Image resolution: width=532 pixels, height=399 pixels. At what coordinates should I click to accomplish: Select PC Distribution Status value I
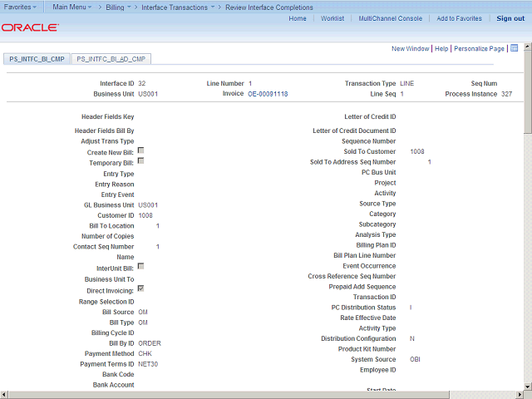point(411,308)
